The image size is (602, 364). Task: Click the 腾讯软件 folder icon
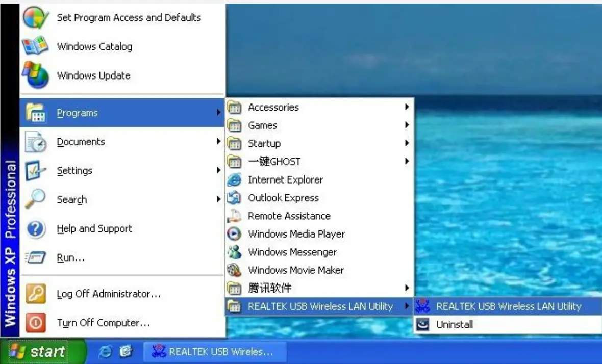(234, 288)
